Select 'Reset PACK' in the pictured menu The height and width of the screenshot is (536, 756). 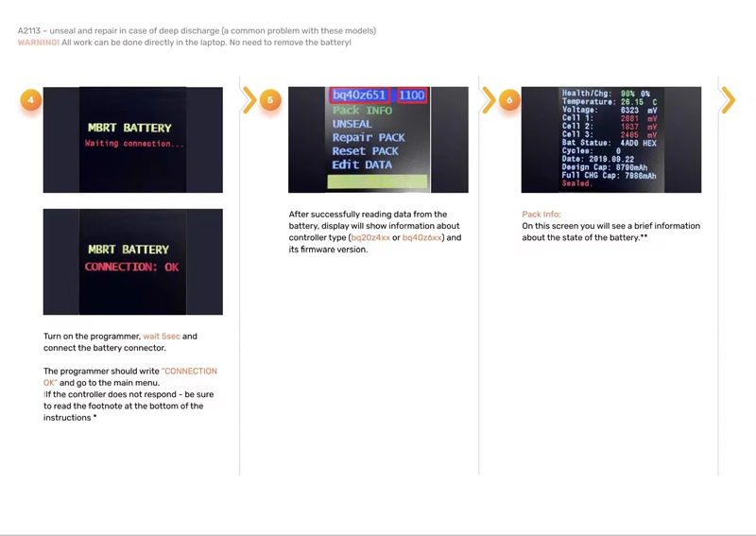pyautogui.click(x=365, y=151)
